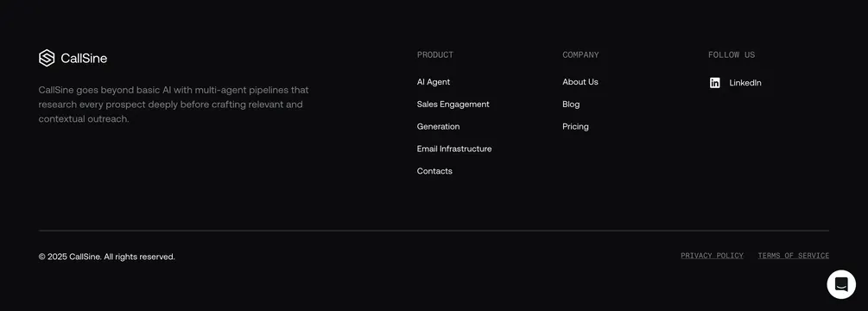Open the Contacts link under Product
Viewport: 868px width, 311px height.
(434, 171)
